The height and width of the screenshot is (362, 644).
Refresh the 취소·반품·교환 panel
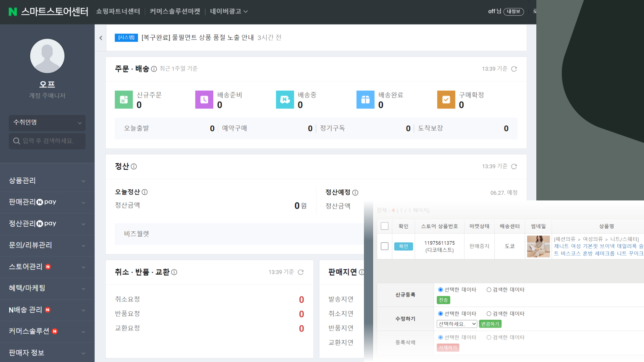tap(301, 272)
